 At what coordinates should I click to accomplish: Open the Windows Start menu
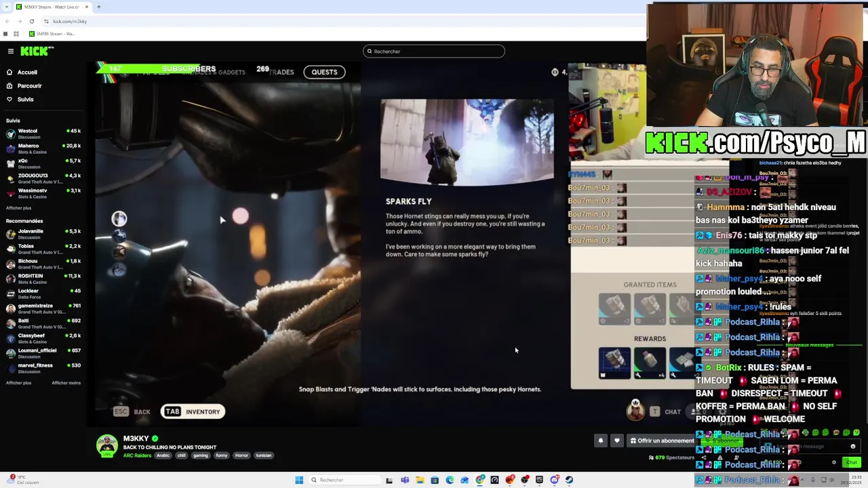coord(299,480)
